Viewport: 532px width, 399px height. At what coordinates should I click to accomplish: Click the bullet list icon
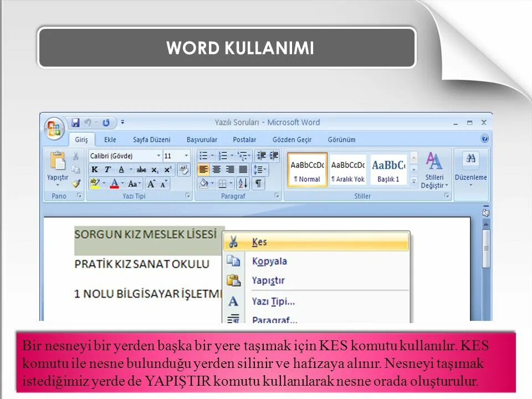(203, 156)
